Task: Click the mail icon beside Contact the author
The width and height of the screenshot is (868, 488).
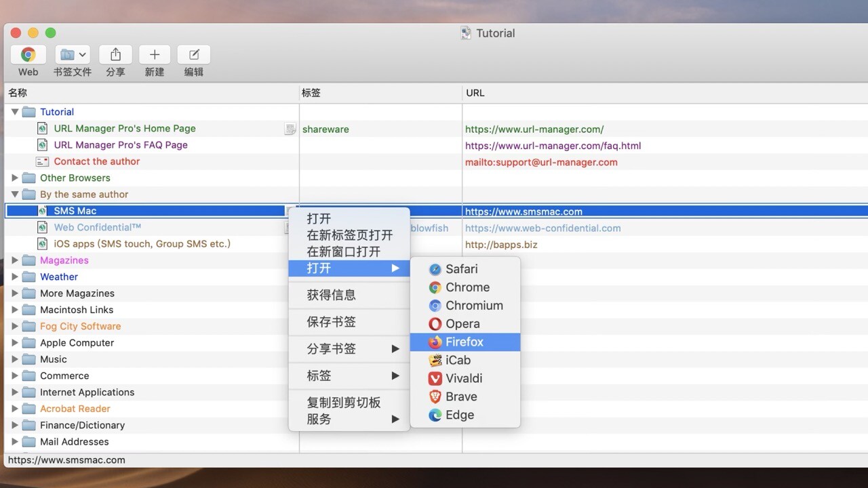Action: click(x=42, y=161)
